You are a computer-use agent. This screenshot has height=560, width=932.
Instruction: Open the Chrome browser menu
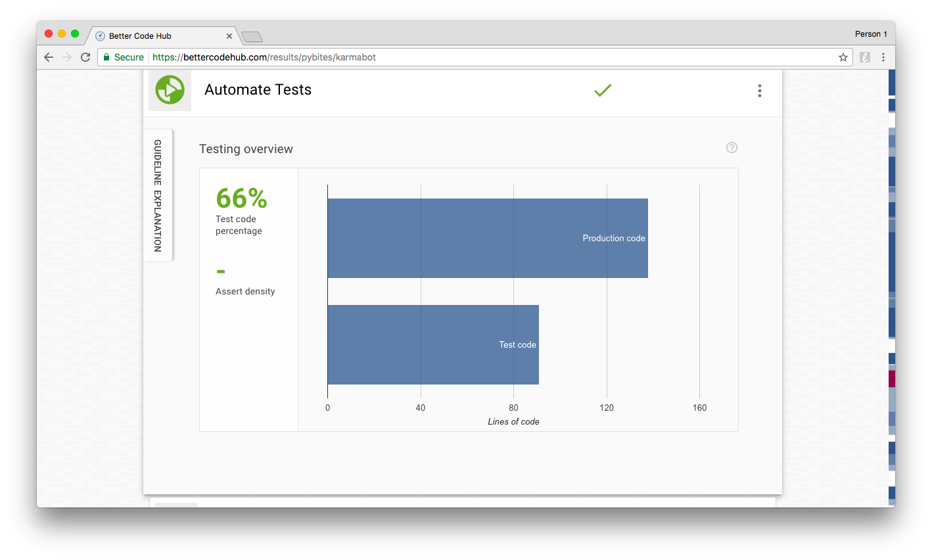point(884,57)
